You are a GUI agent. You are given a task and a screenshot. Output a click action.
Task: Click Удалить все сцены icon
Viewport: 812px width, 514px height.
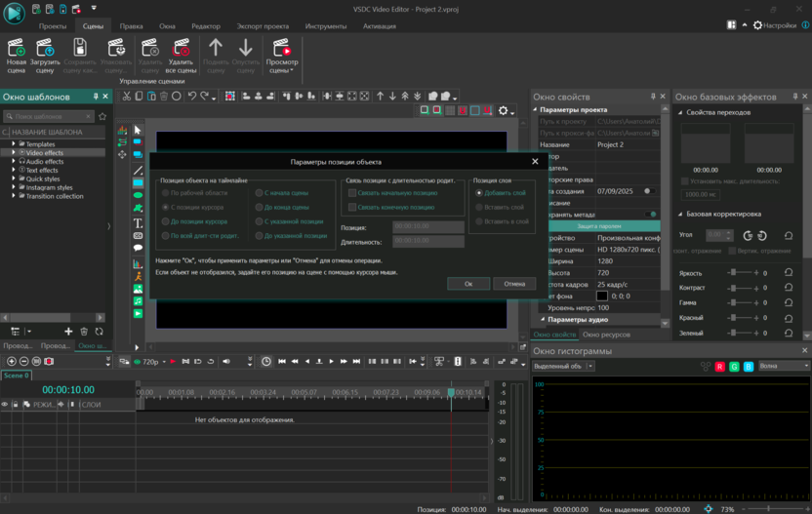[182, 48]
